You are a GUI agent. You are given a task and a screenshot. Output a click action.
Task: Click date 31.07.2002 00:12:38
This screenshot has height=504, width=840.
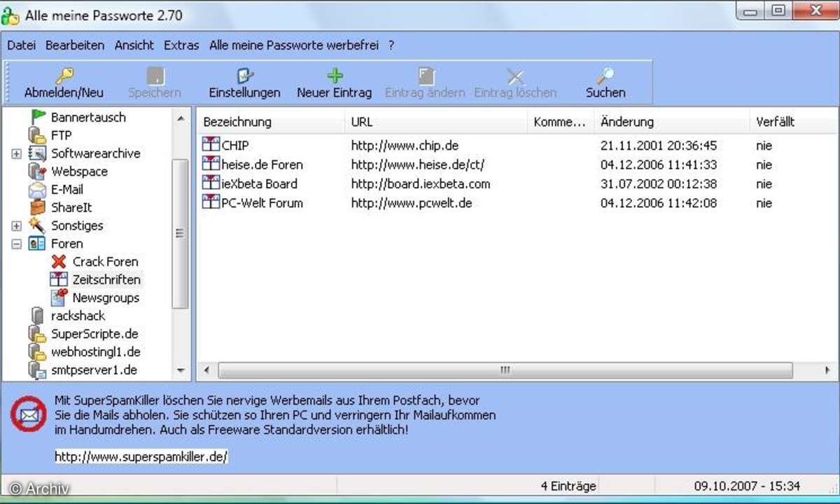point(659,184)
